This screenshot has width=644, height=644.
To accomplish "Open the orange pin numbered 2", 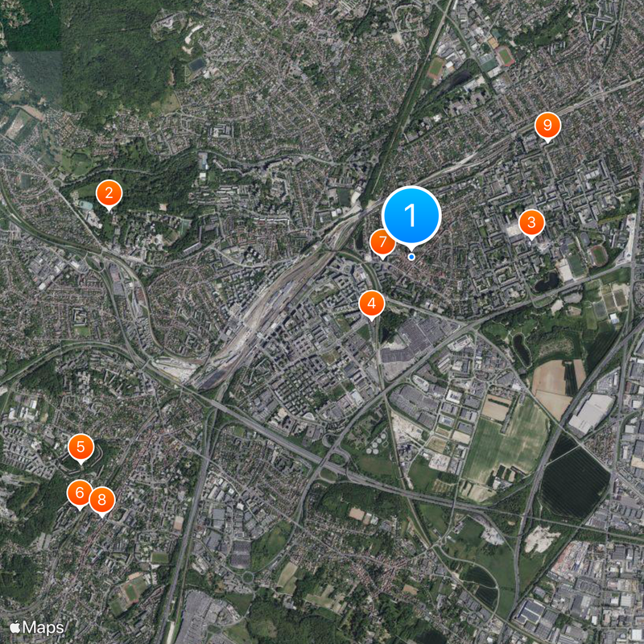I will 109,193.
